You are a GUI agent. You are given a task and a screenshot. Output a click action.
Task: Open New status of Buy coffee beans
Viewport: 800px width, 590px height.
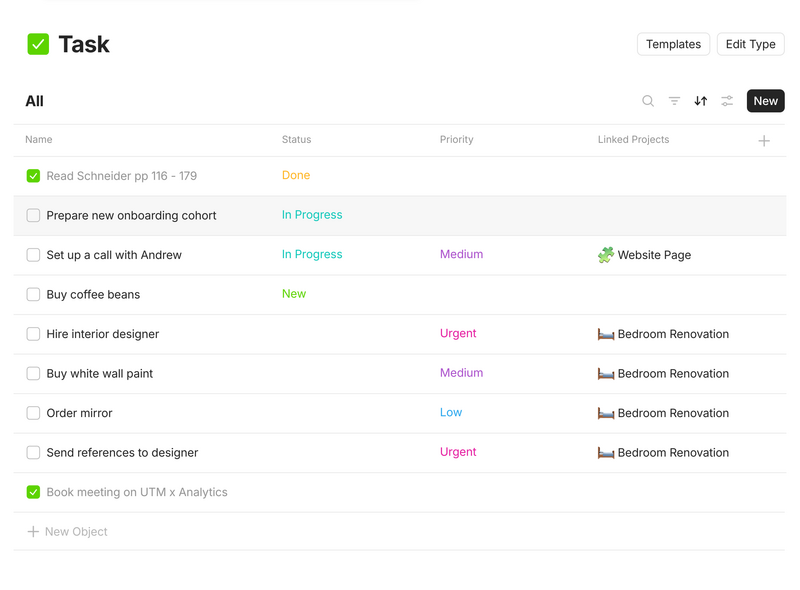(x=294, y=294)
